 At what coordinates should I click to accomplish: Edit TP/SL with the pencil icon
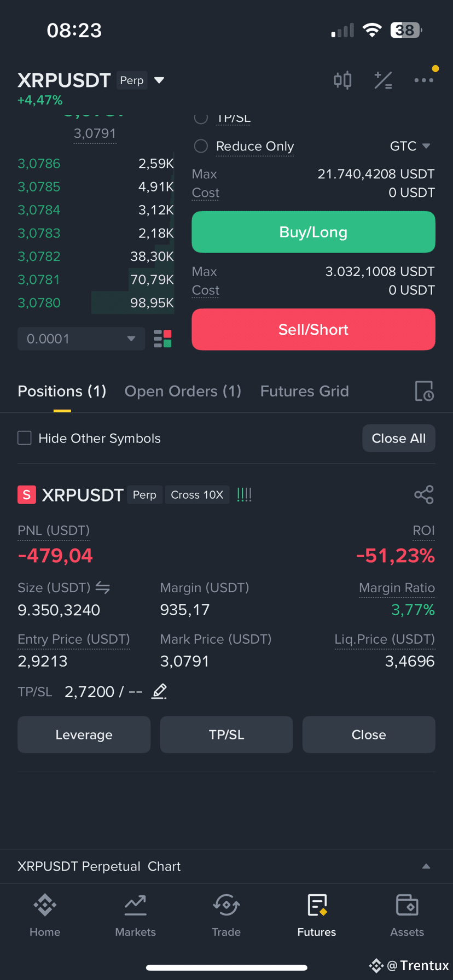159,691
